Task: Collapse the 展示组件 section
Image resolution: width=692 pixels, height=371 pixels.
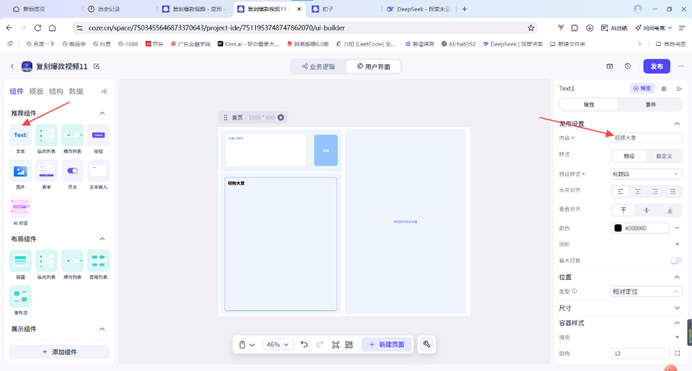Action: pyautogui.click(x=102, y=329)
